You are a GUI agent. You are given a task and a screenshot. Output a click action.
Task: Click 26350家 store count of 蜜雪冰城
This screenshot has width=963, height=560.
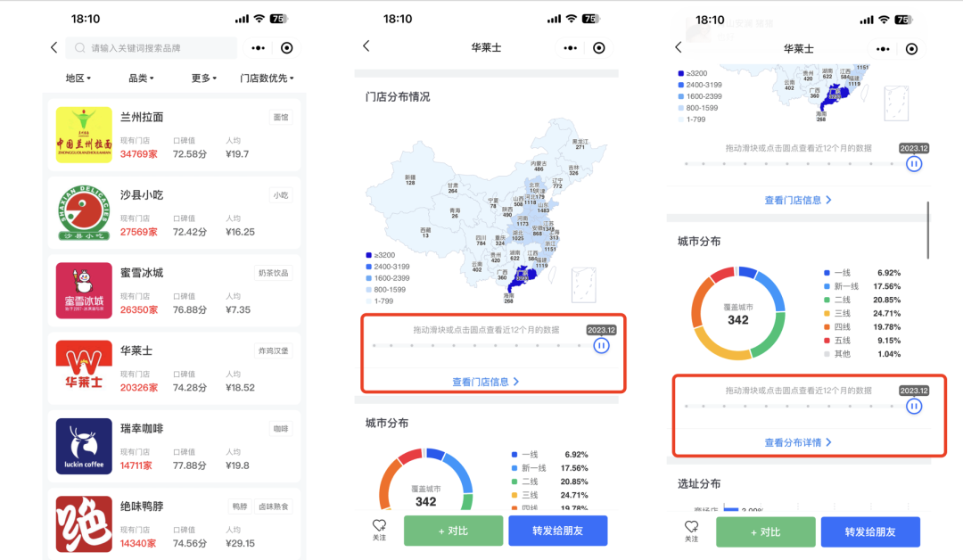[139, 310]
